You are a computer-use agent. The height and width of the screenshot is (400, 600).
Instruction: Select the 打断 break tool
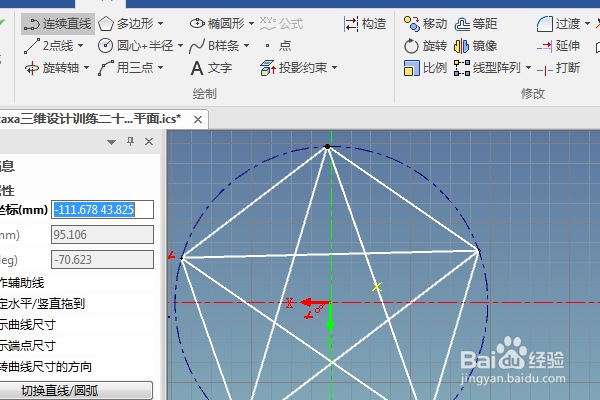point(559,69)
